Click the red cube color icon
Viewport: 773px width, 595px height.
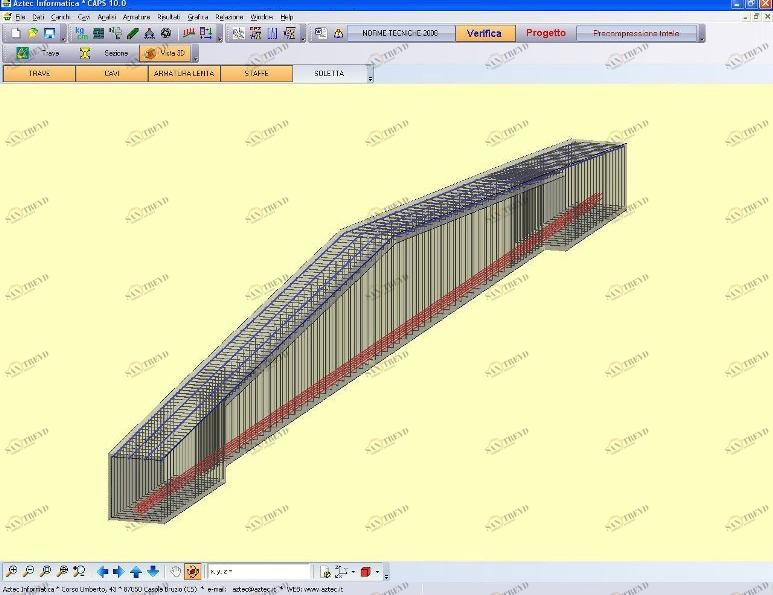(x=365, y=572)
